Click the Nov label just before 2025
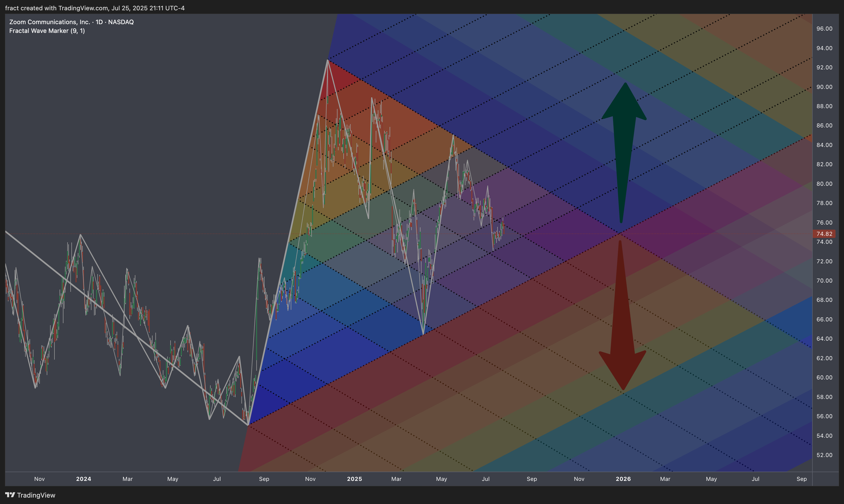 coord(310,479)
